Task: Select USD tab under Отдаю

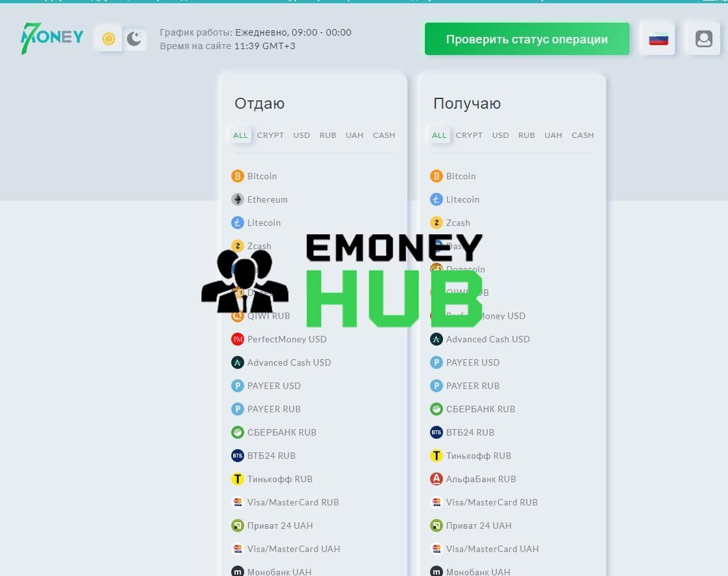Action: coord(301,135)
